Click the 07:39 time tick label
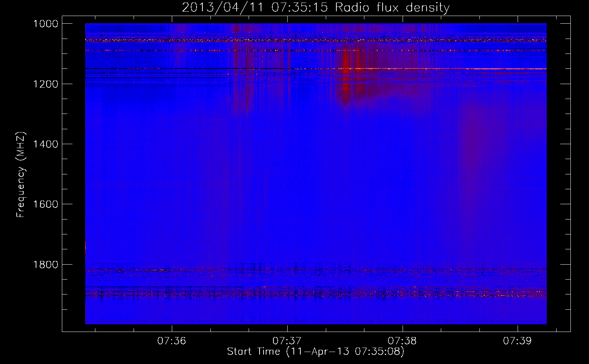 (517, 341)
